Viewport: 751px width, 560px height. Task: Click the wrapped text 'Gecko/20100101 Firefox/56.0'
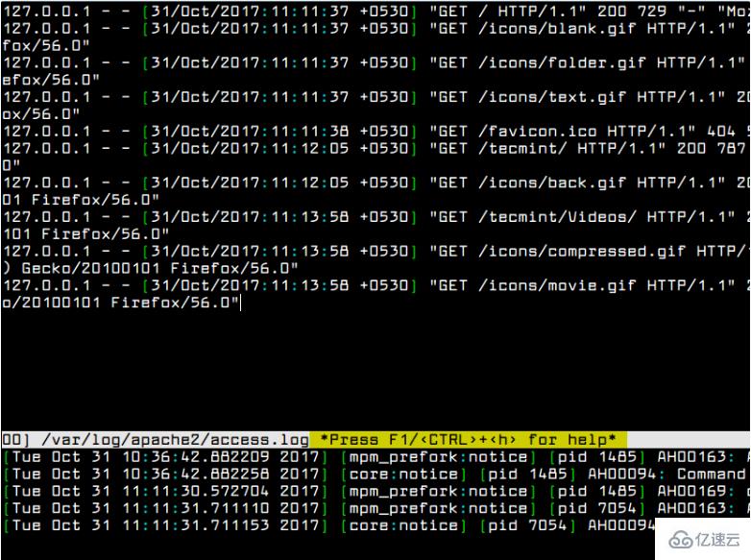click(x=159, y=268)
